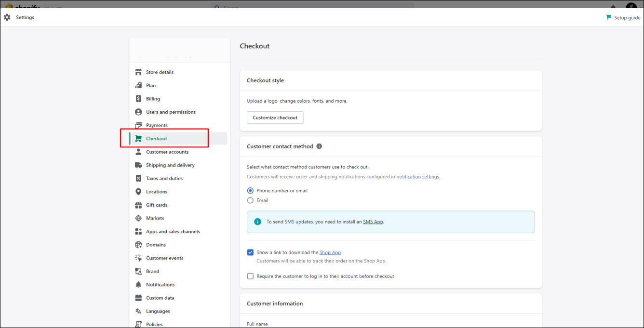Click the info icon in SMS banner
The width and height of the screenshot is (644, 328).
click(x=257, y=222)
